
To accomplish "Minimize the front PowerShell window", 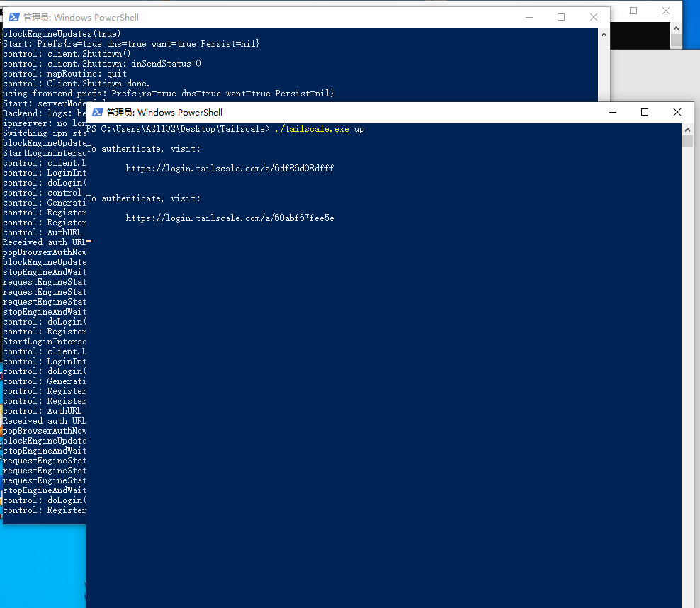I will (x=612, y=112).
